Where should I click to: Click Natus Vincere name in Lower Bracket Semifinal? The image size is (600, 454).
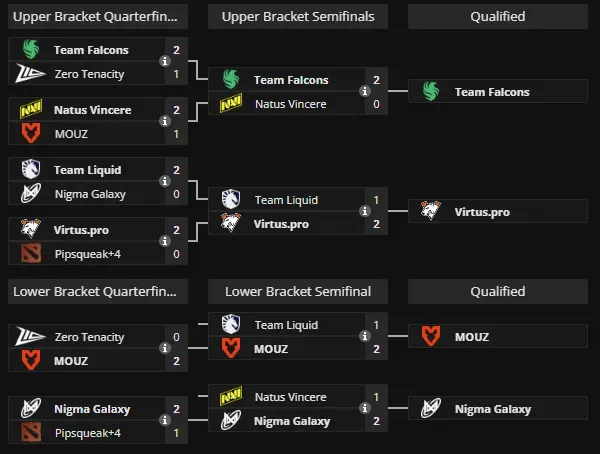coord(290,397)
